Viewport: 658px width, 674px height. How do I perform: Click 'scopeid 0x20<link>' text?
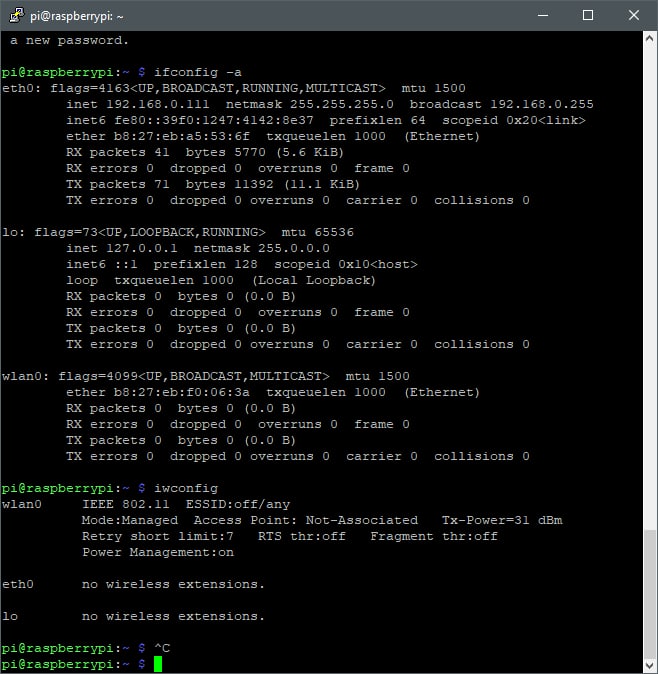(x=514, y=120)
